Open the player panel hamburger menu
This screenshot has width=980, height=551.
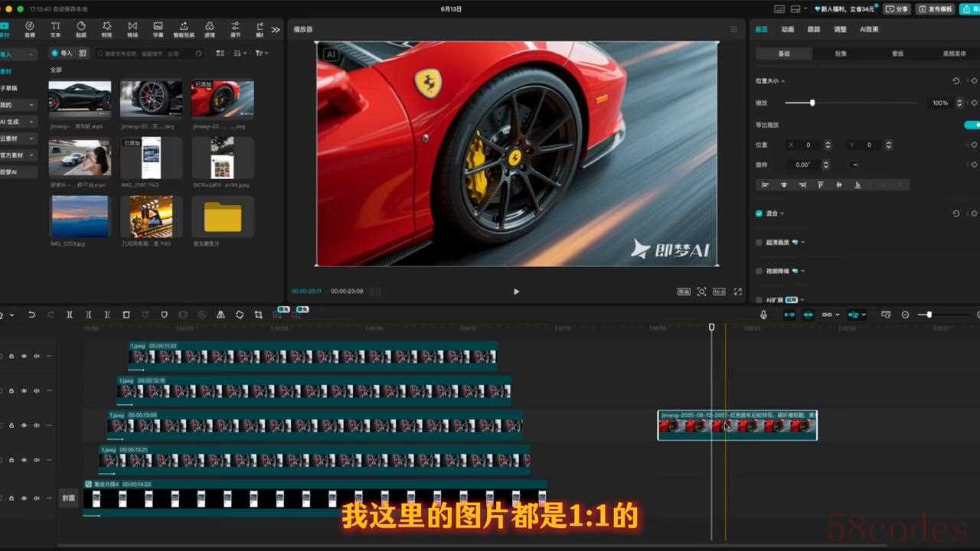733,29
